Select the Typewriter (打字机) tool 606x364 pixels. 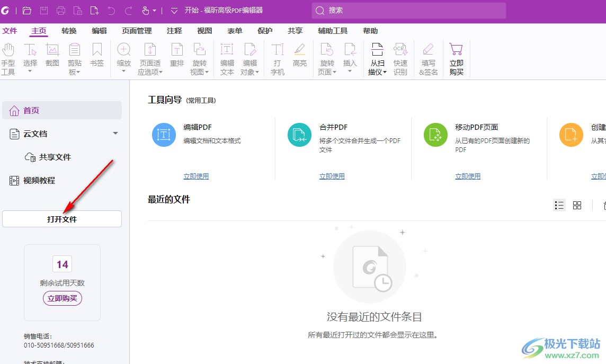278,59
